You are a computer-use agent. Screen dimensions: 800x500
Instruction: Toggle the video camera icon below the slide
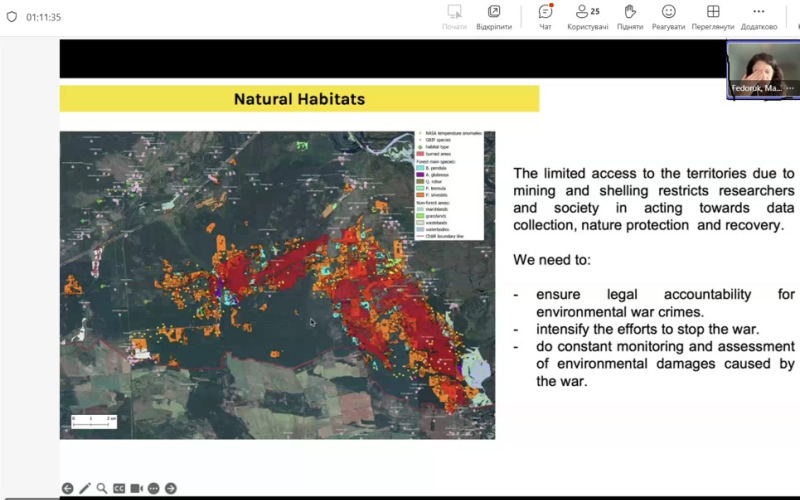point(136,488)
